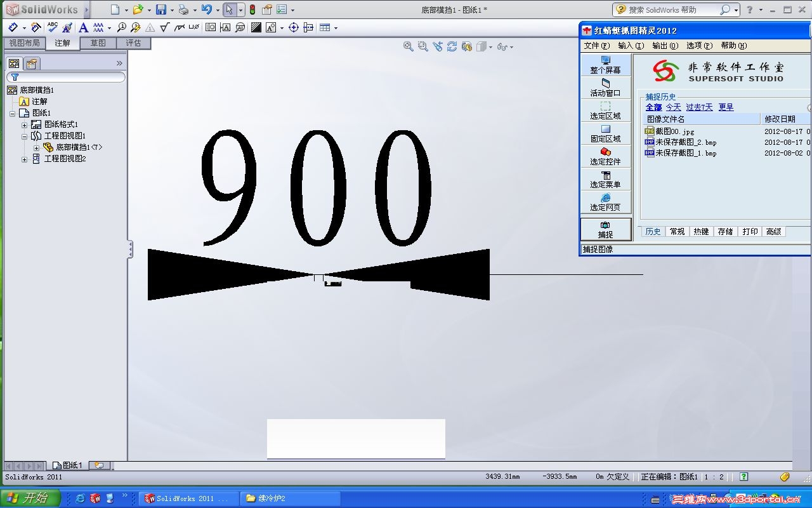Open the 输出(O) menu in capture tool
This screenshot has width=812, height=508.
(x=665, y=46)
